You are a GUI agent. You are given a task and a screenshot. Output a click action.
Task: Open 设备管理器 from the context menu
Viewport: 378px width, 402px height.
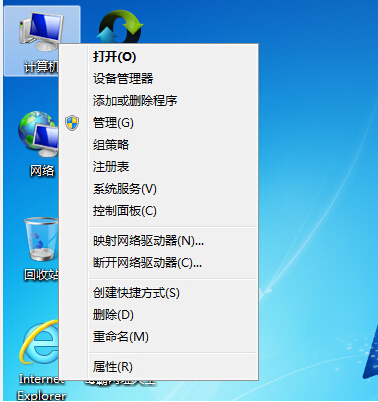point(158,79)
